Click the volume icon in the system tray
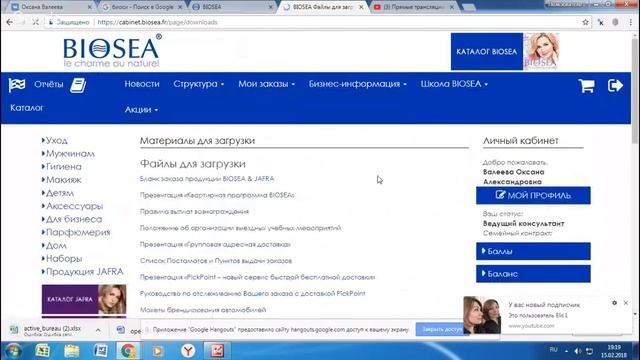Viewport: 640px width, 360px height. pyautogui.click(x=578, y=351)
